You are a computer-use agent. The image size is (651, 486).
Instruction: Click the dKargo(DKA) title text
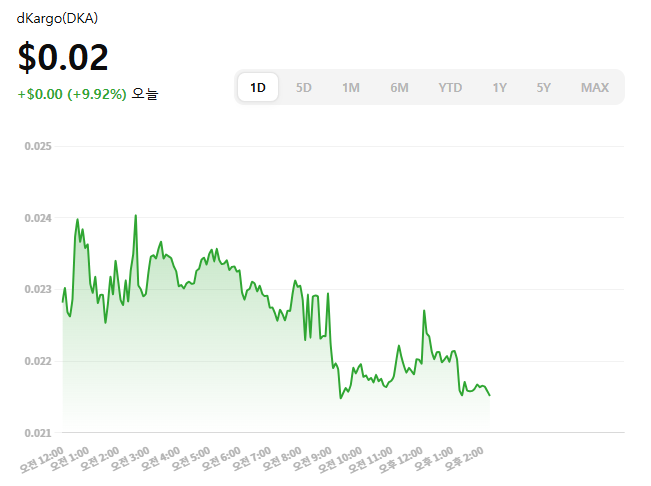click(57, 18)
